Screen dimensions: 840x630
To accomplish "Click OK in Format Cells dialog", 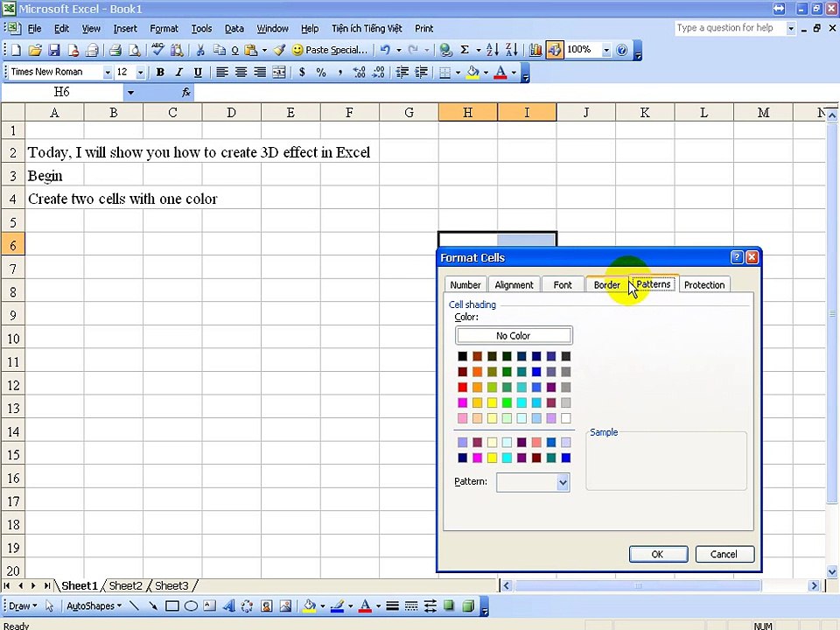I will [658, 555].
